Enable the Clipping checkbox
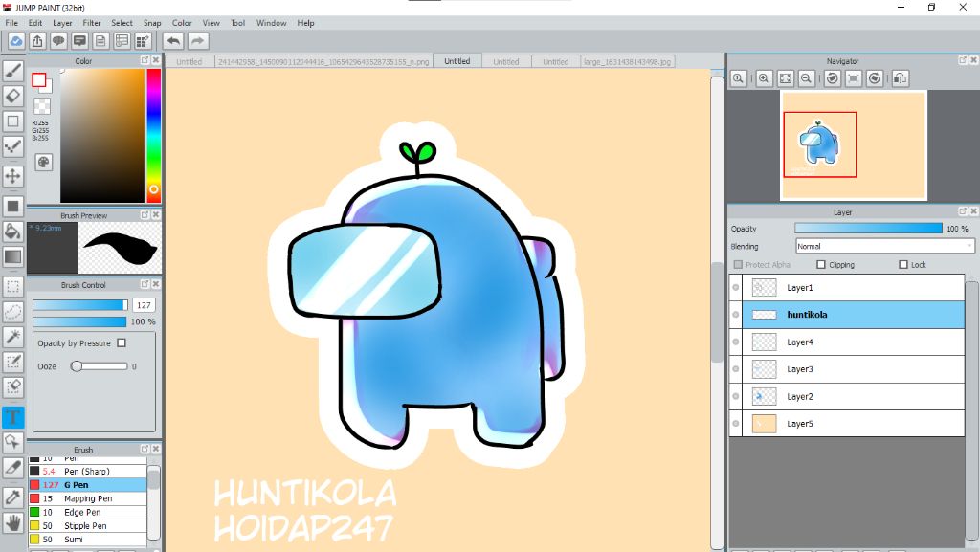 click(821, 265)
